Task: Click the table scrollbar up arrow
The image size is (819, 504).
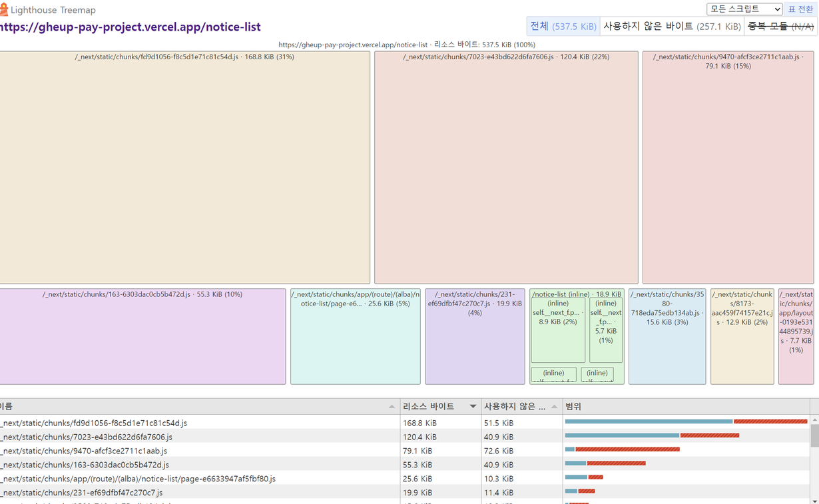Action: point(814,420)
